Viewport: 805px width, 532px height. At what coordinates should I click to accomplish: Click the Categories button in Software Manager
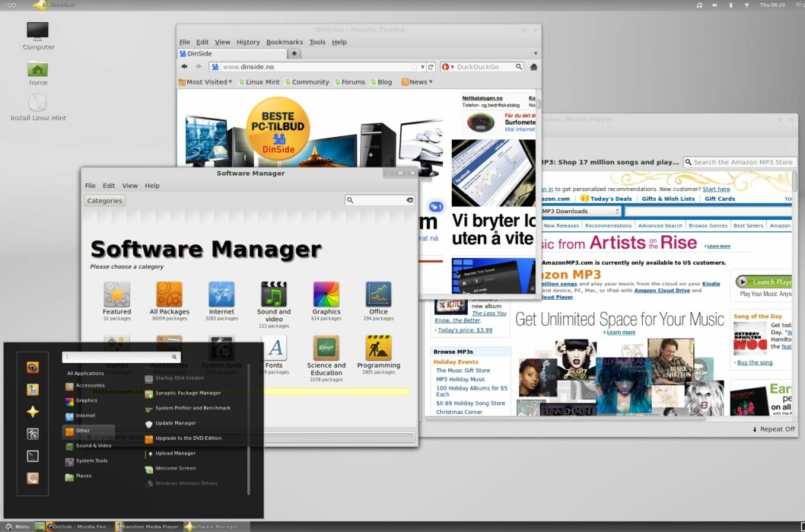click(104, 201)
